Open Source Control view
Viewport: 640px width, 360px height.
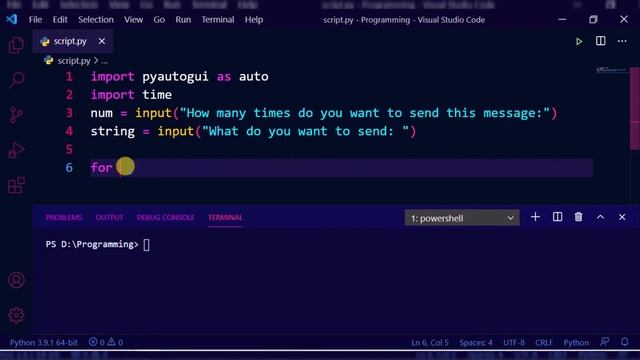point(16,115)
